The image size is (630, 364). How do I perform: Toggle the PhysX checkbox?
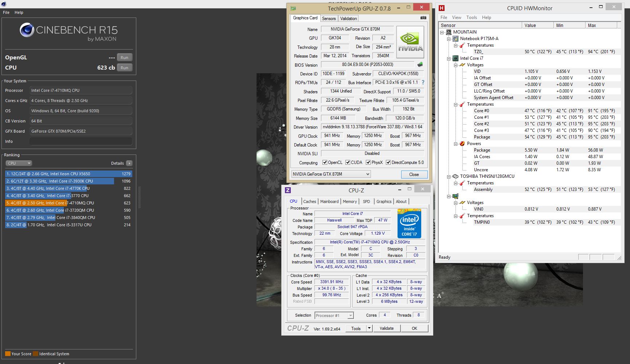click(x=368, y=163)
